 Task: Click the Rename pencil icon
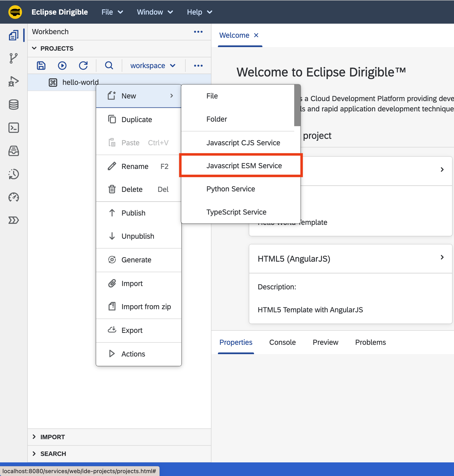pos(112,166)
